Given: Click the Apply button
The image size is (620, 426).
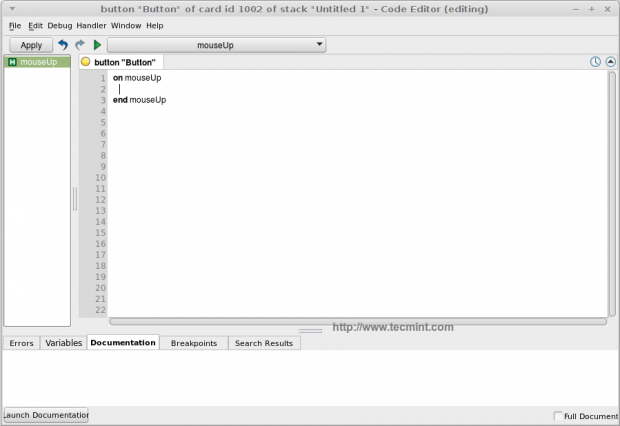Looking at the screenshot, I should pos(31,45).
